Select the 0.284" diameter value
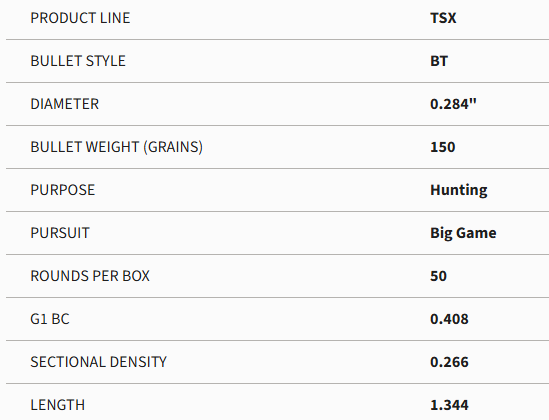Screen dimensions: 549x420 [x=453, y=104]
